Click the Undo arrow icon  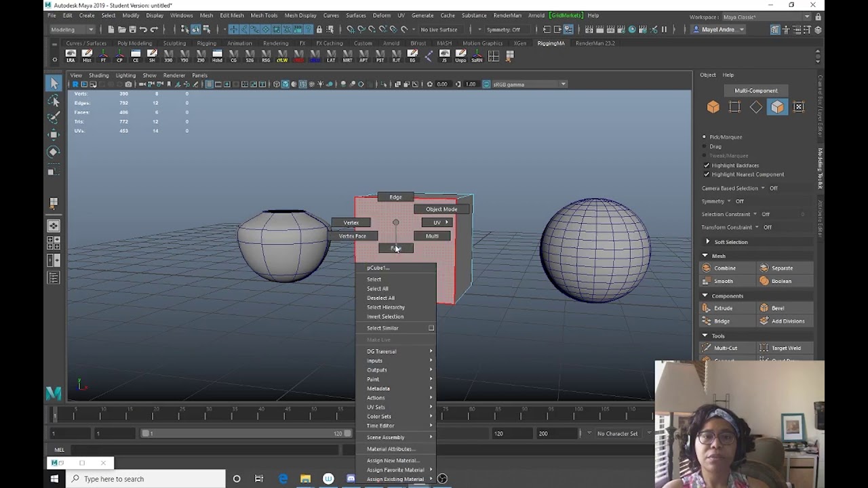(143, 29)
